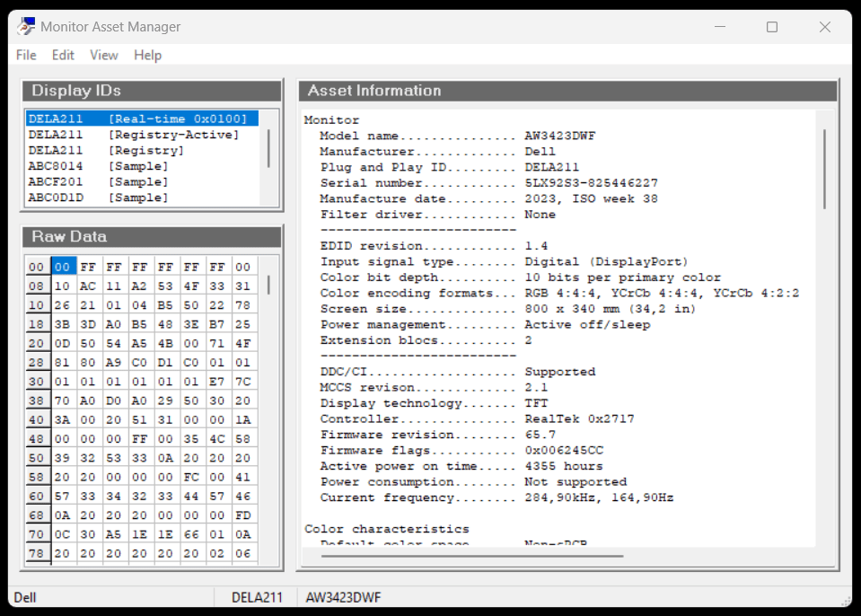Click manufacture date 2023, ISO week 38

pyautogui.click(x=591, y=198)
